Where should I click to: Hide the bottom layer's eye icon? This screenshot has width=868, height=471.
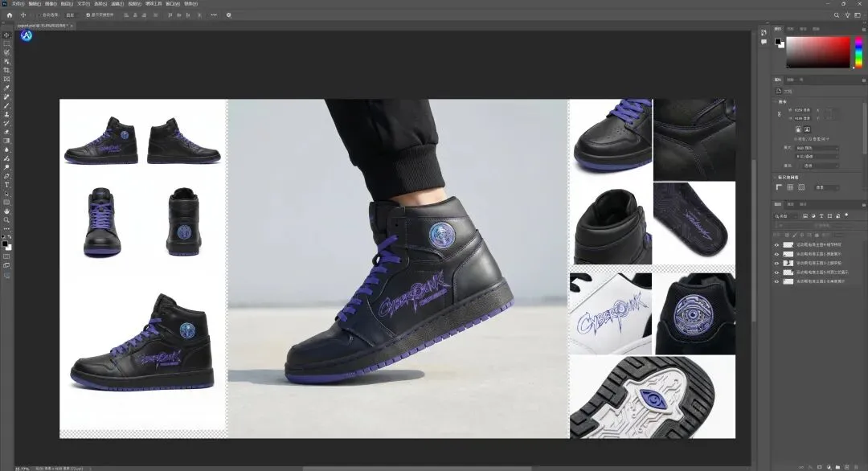point(776,281)
